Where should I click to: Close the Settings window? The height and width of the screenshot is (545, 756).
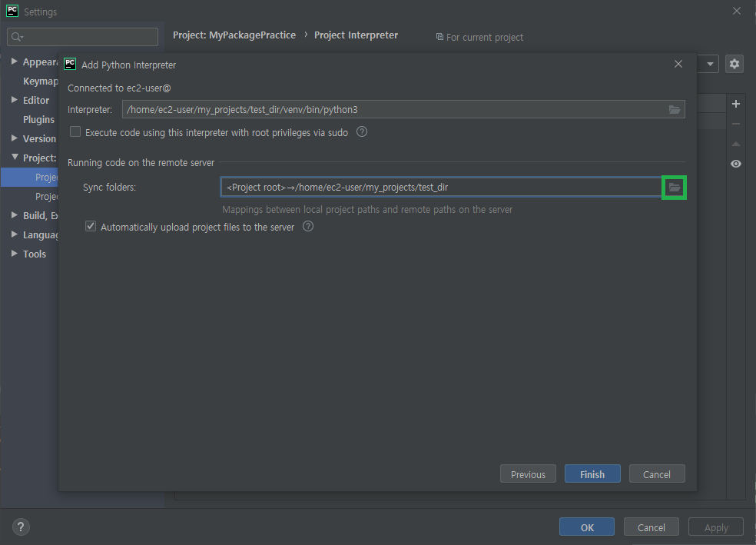pos(736,11)
